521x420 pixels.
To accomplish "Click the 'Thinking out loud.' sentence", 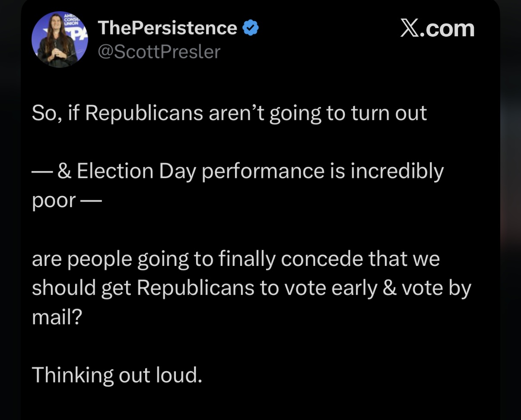I will (117, 375).
